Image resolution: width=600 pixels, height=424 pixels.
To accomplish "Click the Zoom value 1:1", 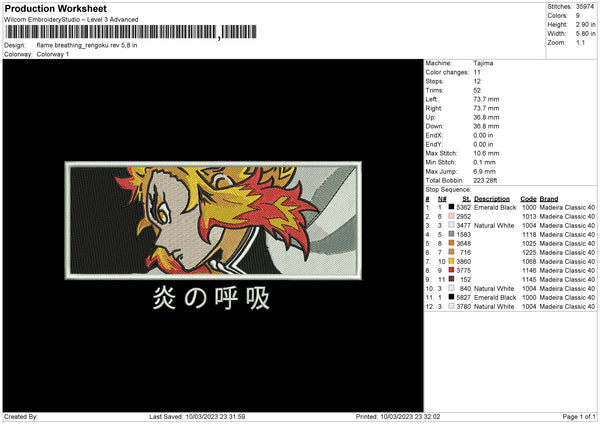I will click(x=580, y=42).
